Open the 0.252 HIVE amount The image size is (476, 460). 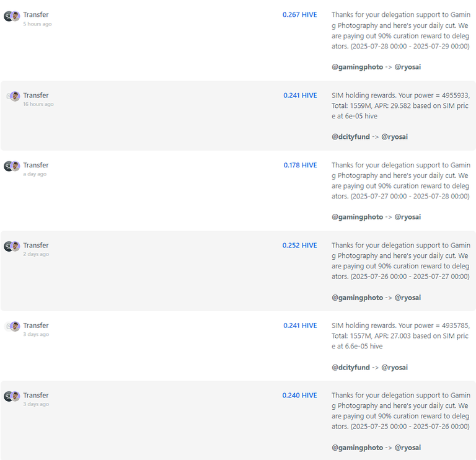299,245
